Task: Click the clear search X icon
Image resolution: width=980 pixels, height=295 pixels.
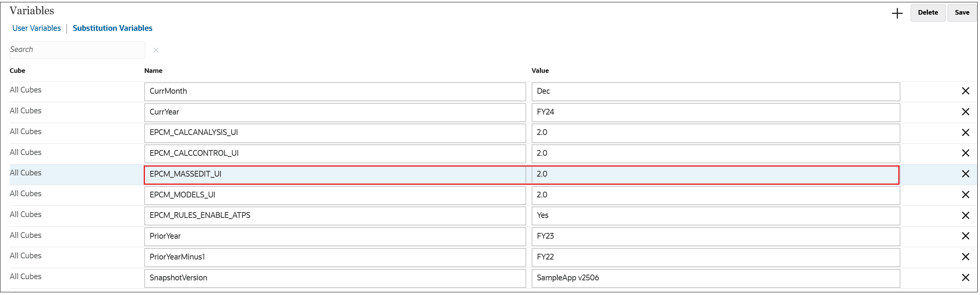Action: tap(156, 50)
